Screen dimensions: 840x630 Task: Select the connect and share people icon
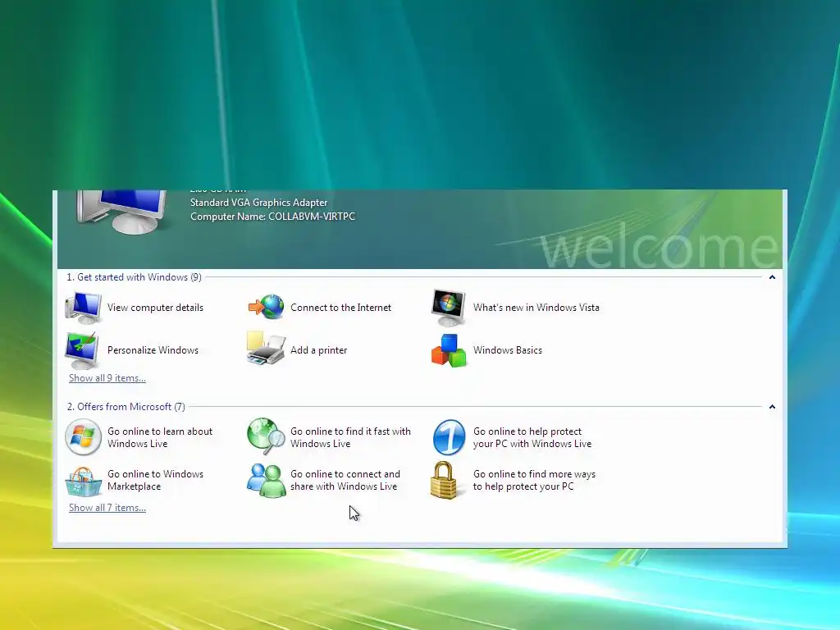point(267,481)
